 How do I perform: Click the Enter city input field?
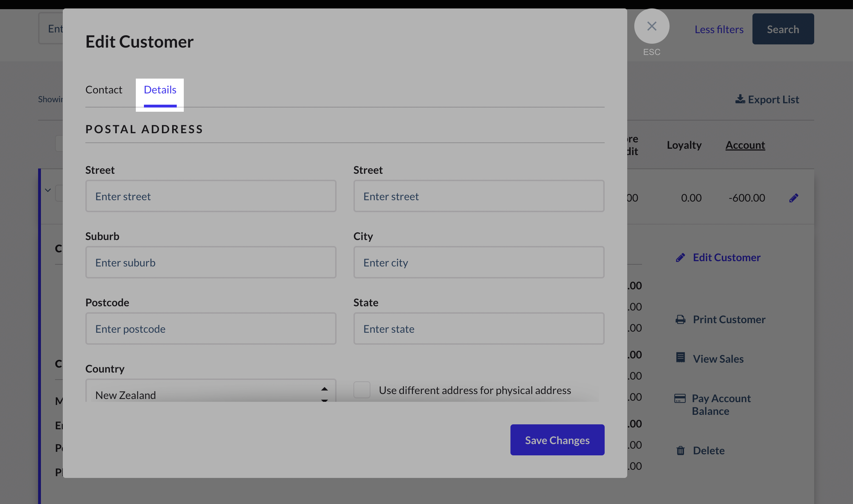[479, 263]
